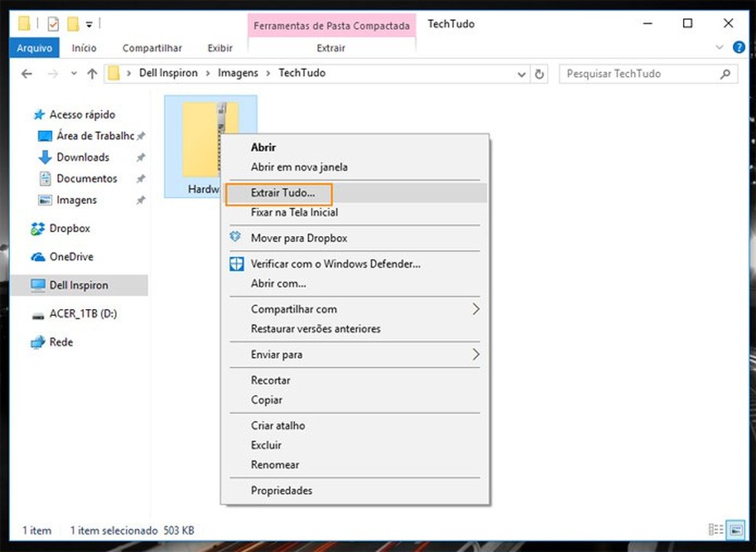
Task: Open OneDrive in the navigation pane
Action: pyautogui.click(x=71, y=257)
